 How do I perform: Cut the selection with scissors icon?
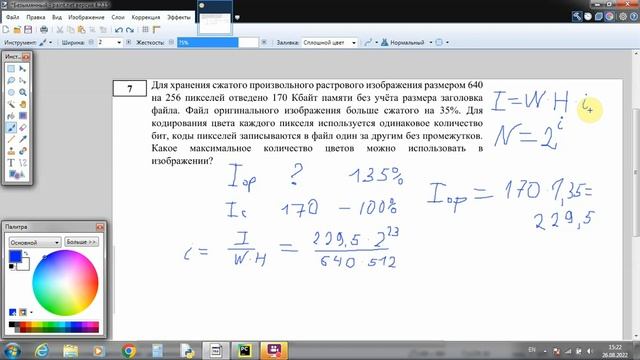tap(60, 29)
